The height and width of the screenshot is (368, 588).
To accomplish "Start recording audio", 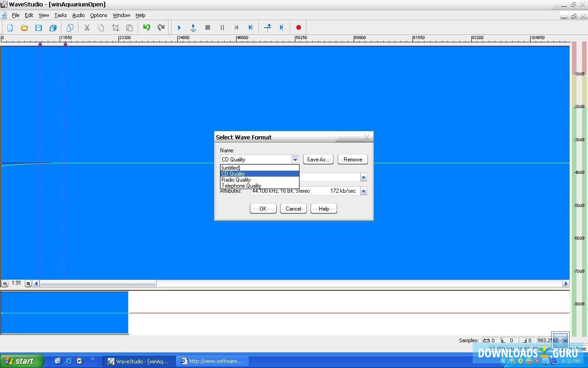I will click(x=298, y=28).
